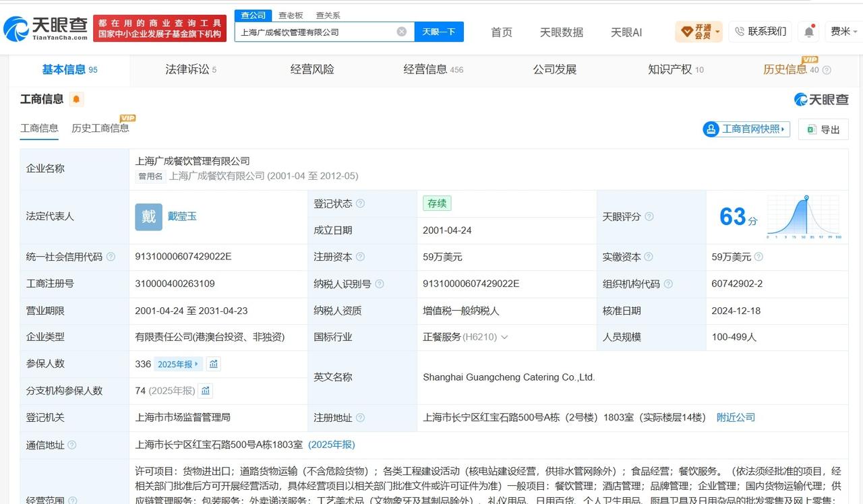The height and width of the screenshot is (504, 863).
Task: Open the 开通会员 VIP dropdown
Action: pos(698,32)
